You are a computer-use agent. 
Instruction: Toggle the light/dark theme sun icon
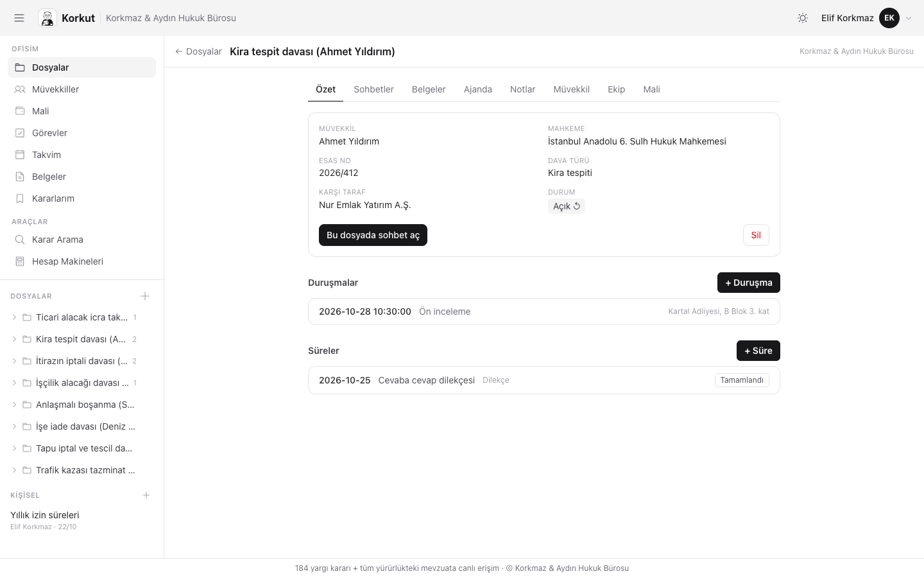pyautogui.click(x=803, y=18)
